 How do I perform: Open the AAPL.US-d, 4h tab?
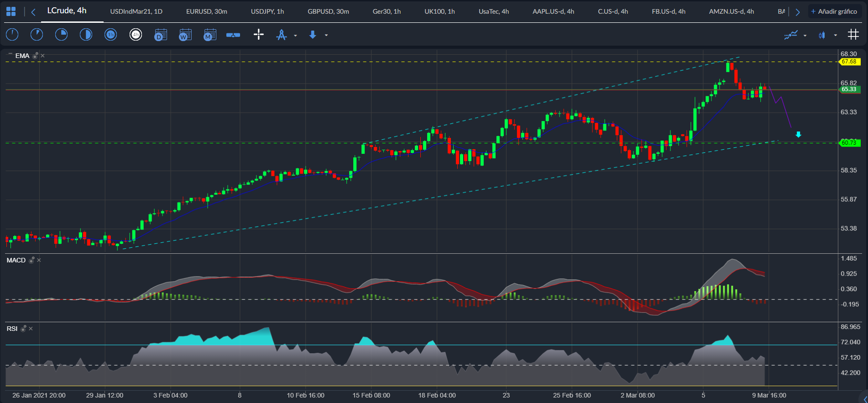(553, 11)
